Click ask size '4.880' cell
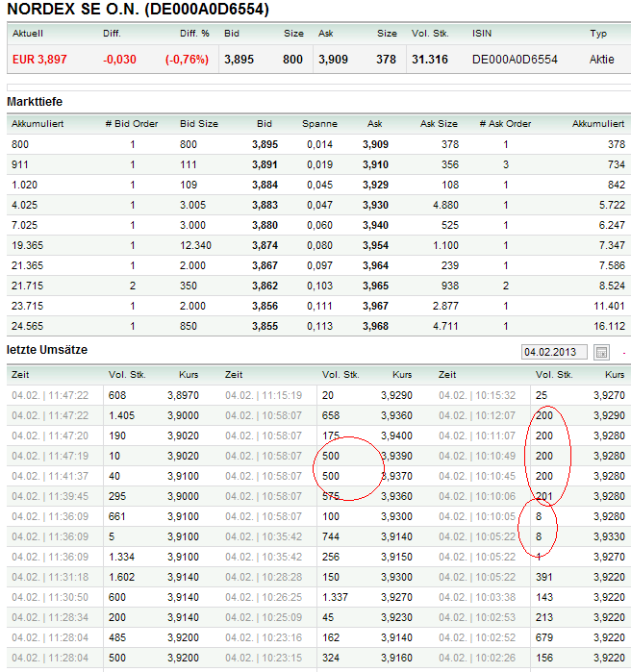The image size is (631, 672). coord(445,205)
